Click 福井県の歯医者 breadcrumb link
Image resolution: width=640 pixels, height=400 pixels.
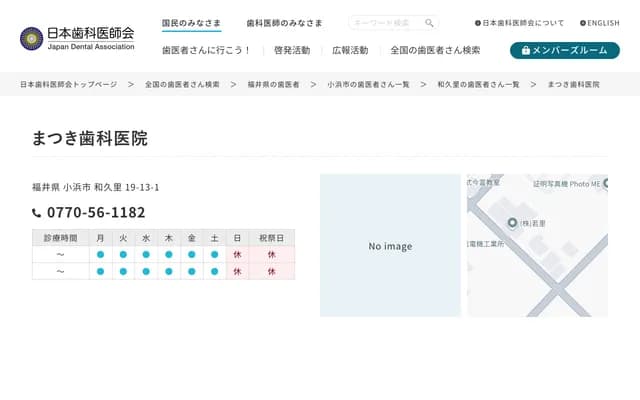pyautogui.click(x=273, y=85)
